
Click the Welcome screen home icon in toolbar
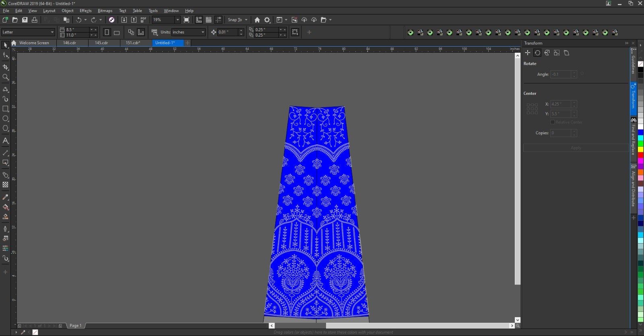click(x=257, y=20)
